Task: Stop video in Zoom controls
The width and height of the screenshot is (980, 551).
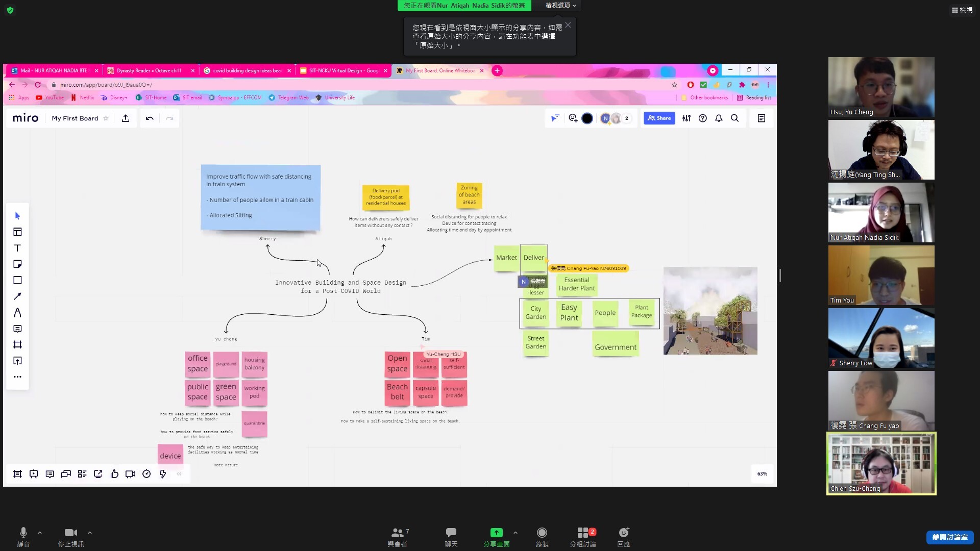Action: pos(71,537)
